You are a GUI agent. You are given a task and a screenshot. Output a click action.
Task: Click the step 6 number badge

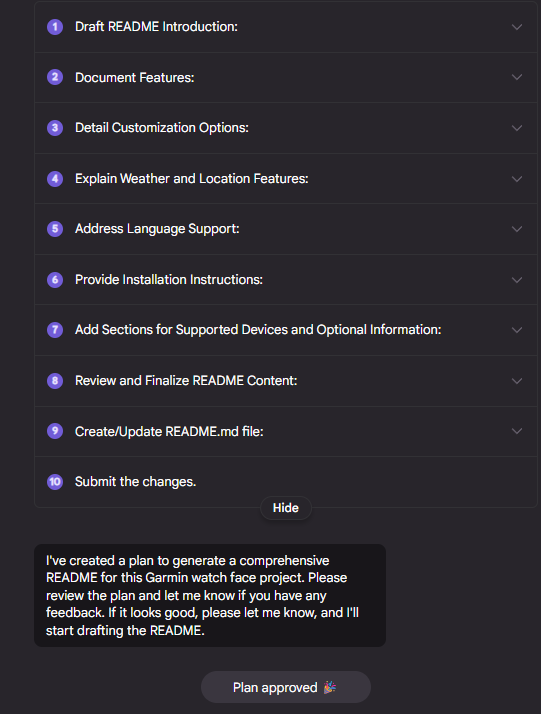click(55, 280)
